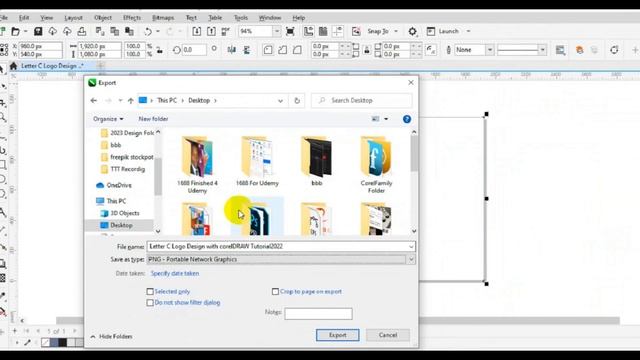This screenshot has height=360, width=640.
Task: Toggle the lock ratio icon
Action: 160,50
